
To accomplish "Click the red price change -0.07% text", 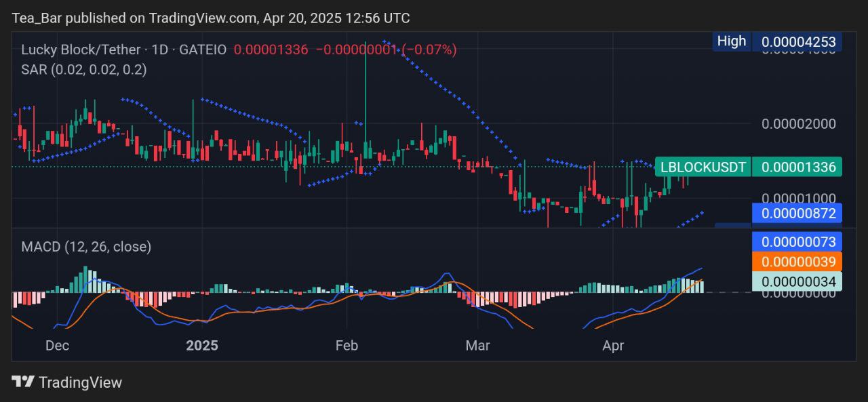I will [x=430, y=49].
